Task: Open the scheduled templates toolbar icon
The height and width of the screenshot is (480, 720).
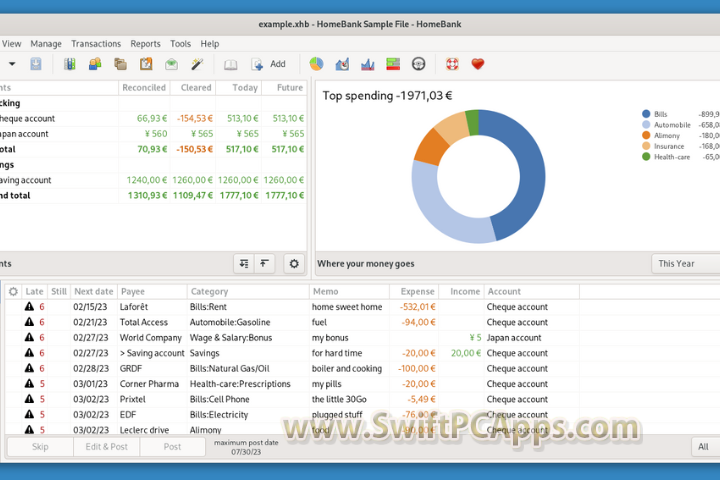Action: tap(146, 64)
